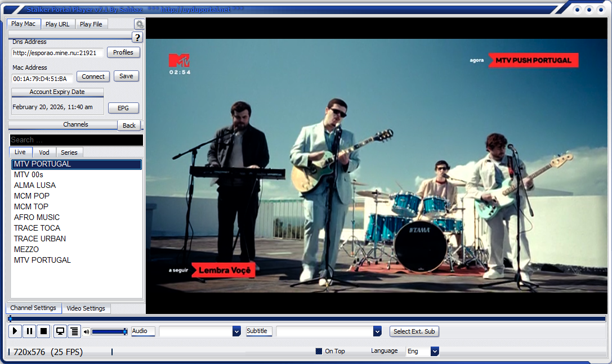Choose the TRACE URBAN channel
This screenshot has width=612, height=364.
(77, 239)
